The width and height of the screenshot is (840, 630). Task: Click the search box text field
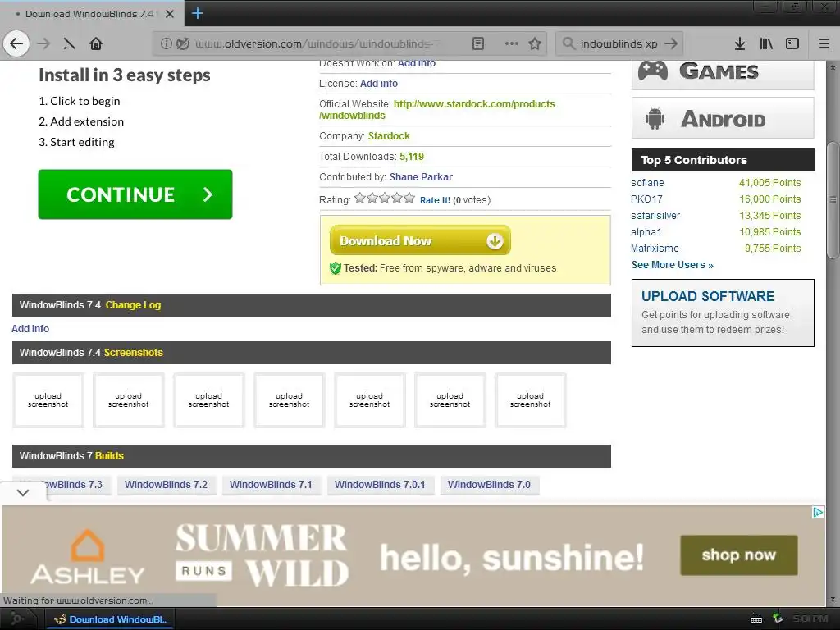(x=619, y=43)
